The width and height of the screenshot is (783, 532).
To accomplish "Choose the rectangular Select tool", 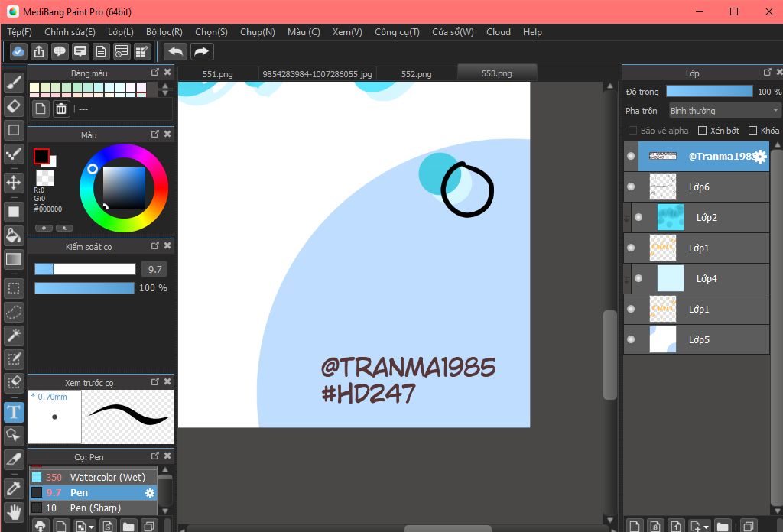I will (14, 288).
